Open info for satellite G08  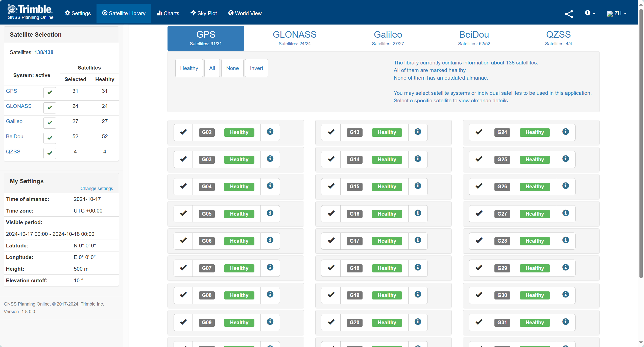coord(270,294)
